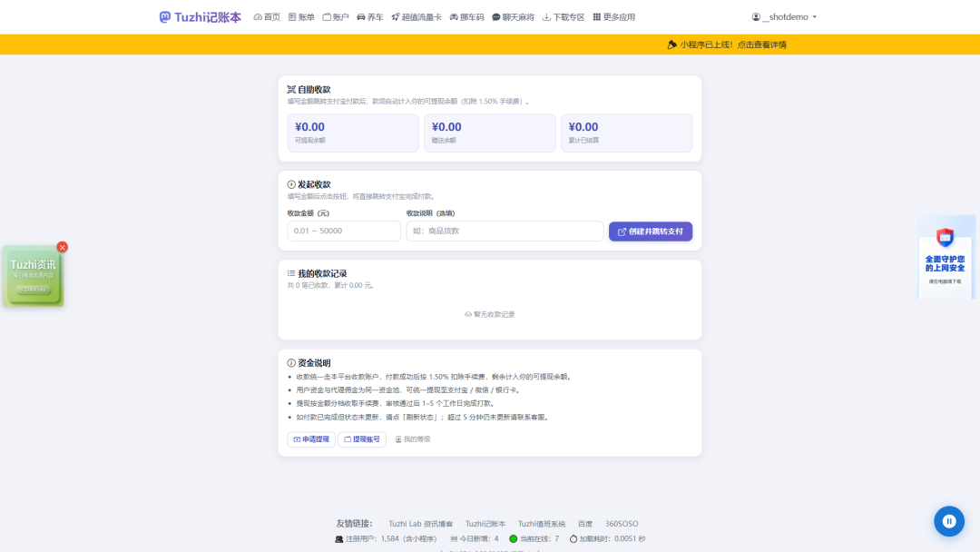The image size is (980, 552).
Task: Open the Tuzhi Lab 资讯博客 footer link
Action: pyautogui.click(x=421, y=523)
